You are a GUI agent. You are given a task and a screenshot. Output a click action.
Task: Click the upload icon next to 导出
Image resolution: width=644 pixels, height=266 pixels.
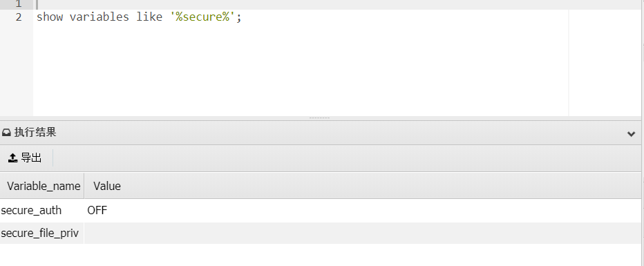pyautogui.click(x=12, y=158)
